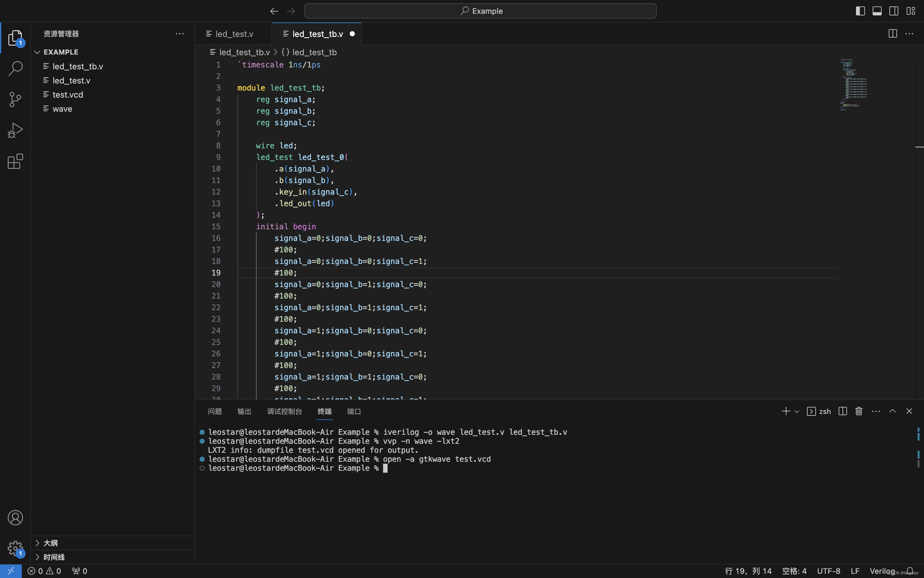The height and width of the screenshot is (578, 924).
Task: Split the terminal panel
Action: click(843, 411)
